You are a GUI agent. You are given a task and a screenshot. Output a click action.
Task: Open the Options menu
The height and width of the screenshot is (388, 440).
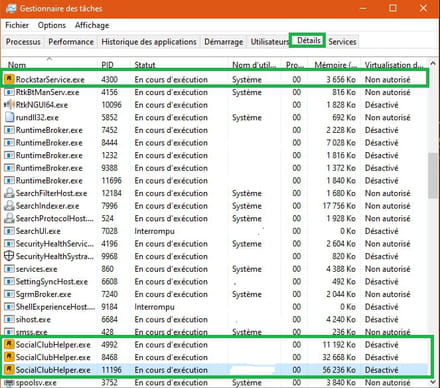(x=52, y=25)
